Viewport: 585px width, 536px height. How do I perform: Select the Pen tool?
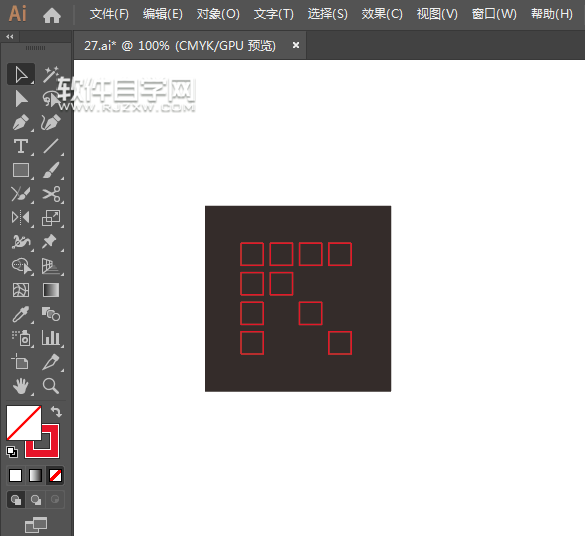(21, 122)
